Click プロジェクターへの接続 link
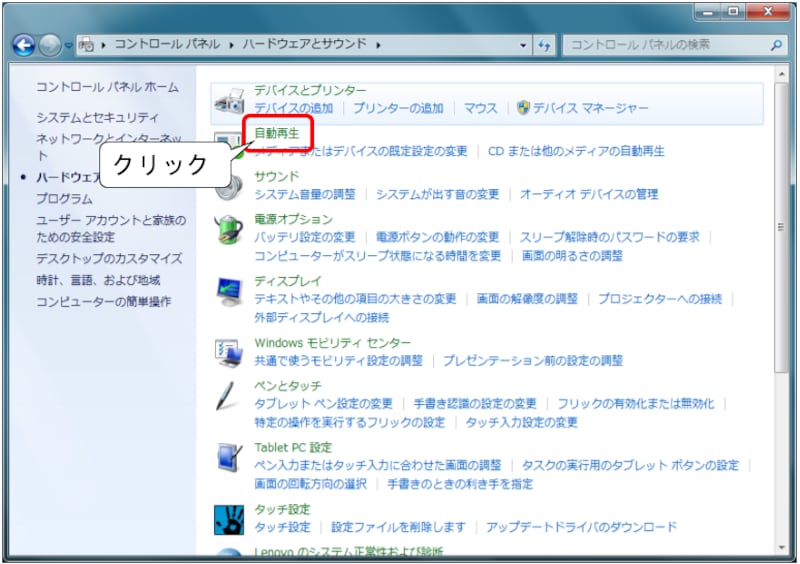The width and height of the screenshot is (800, 564). pos(660,299)
